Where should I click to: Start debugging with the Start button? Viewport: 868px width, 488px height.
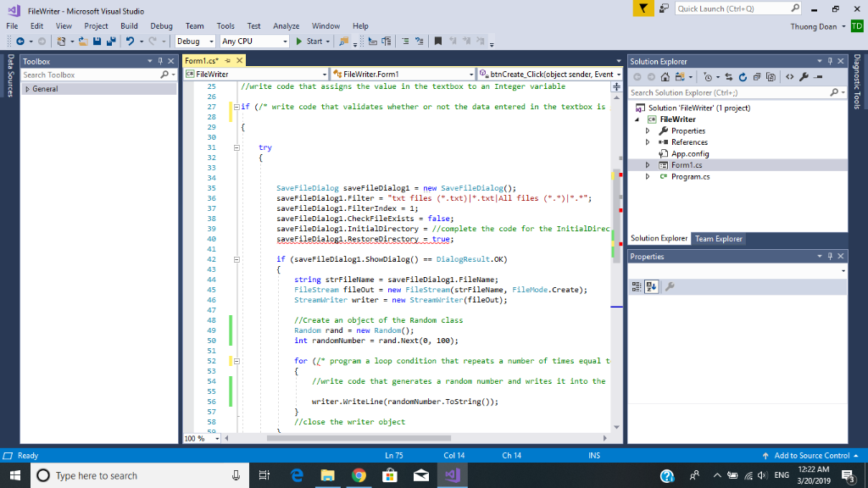(x=313, y=42)
